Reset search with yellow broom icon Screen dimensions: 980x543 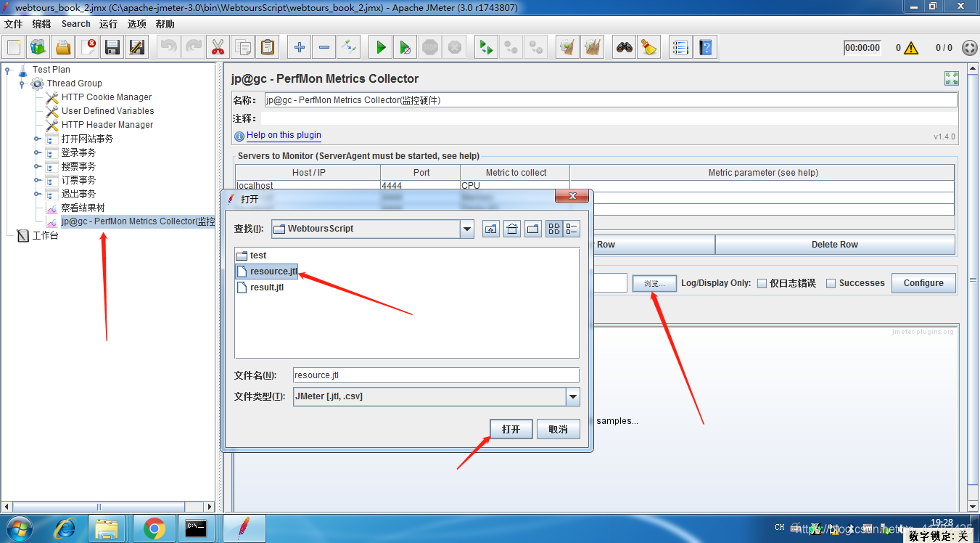point(649,48)
